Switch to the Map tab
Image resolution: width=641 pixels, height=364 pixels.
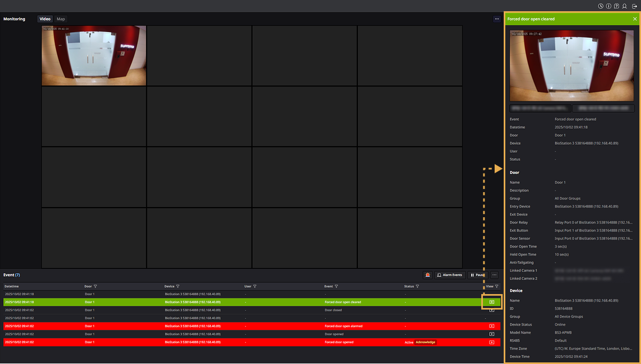click(61, 19)
